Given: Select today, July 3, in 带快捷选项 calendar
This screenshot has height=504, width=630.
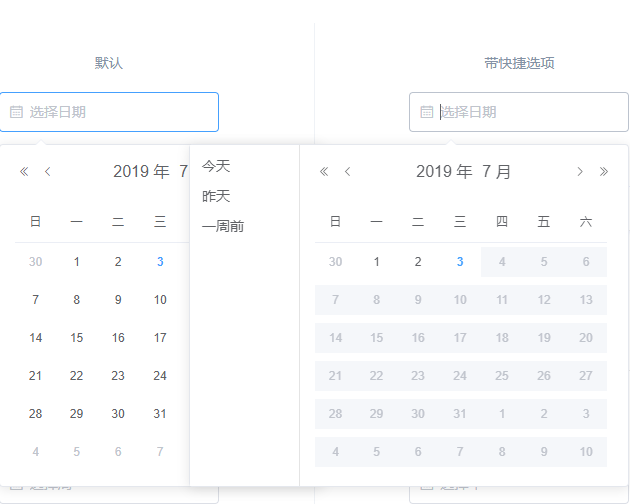Looking at the screenshot, I should (x=460, y=262).
